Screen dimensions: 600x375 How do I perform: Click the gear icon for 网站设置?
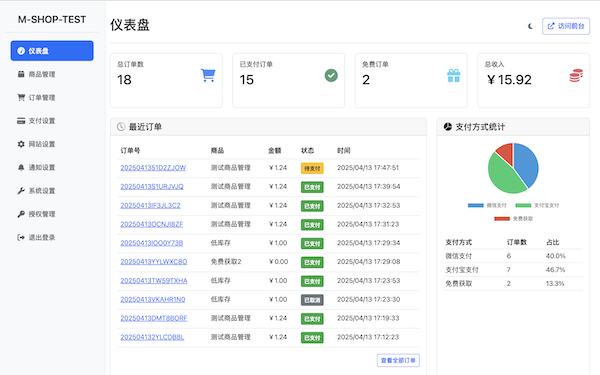(x=21, y=144)
